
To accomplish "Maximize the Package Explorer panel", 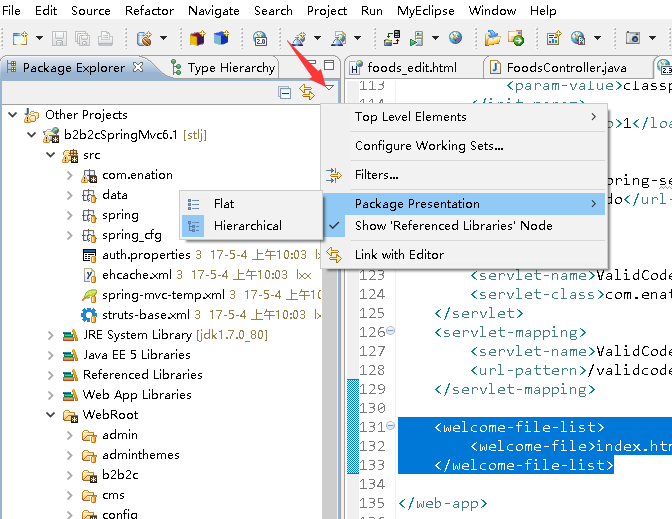I will point(329,65).
